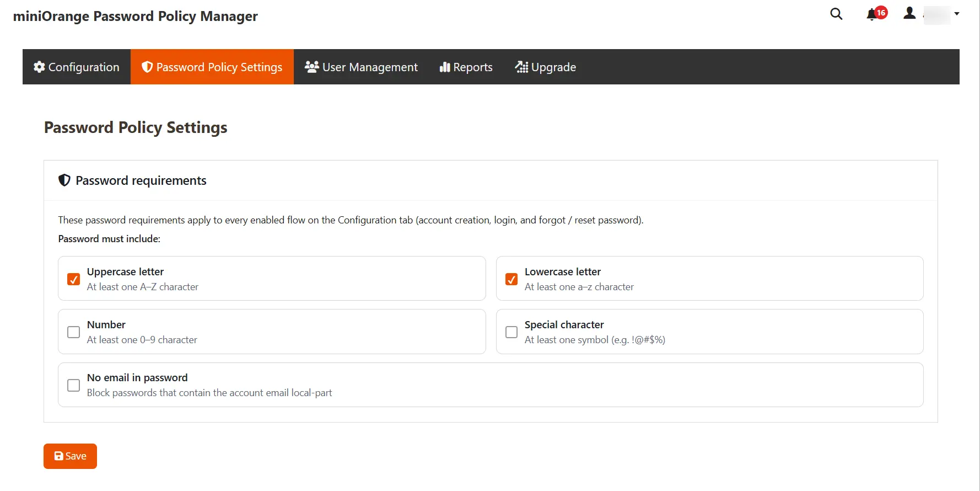980x491 pixels.
Task: Uncheck the Lowercase letter requirement
Action: click(x=511, y=279)
